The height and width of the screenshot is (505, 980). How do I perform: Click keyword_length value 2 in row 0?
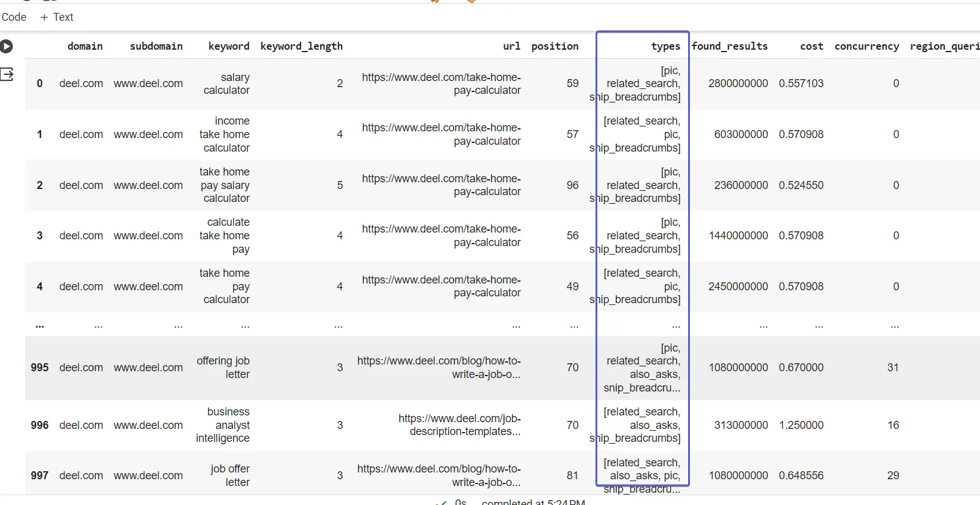340,83
